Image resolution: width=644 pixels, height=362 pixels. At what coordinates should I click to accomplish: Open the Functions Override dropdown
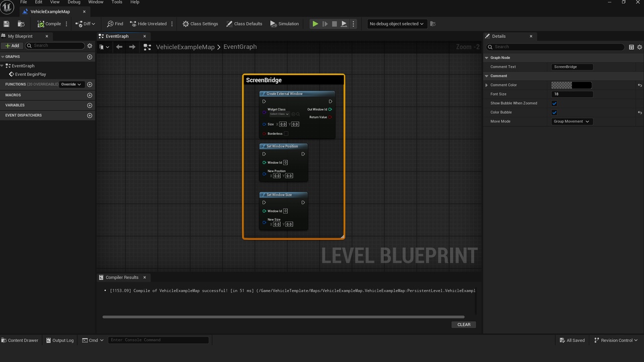coord(71,84)
